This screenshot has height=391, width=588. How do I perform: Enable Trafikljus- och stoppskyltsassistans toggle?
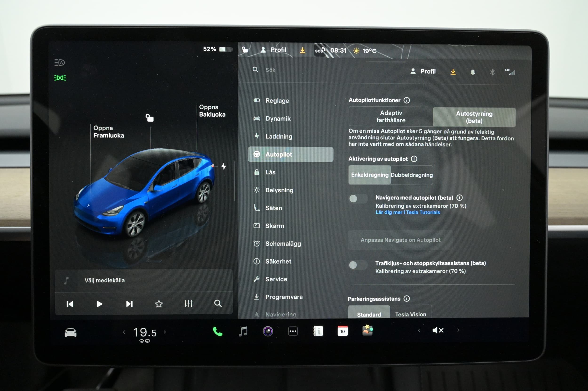(358, 265)
